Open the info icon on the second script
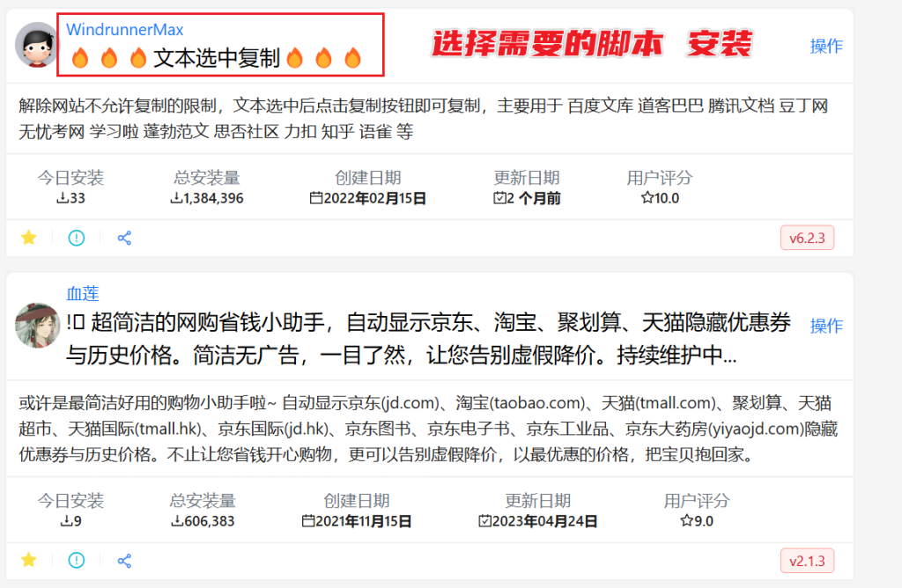 pyautogui.click(x=77, y=560)
